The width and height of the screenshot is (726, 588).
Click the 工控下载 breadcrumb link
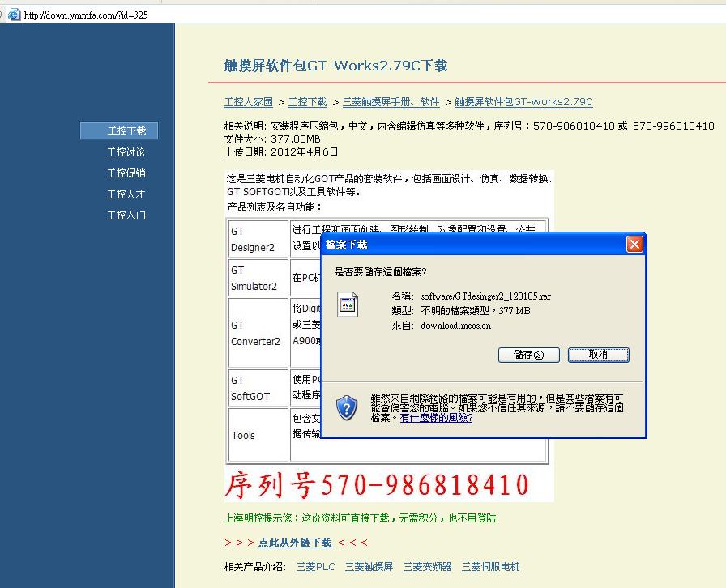(308, 102)
